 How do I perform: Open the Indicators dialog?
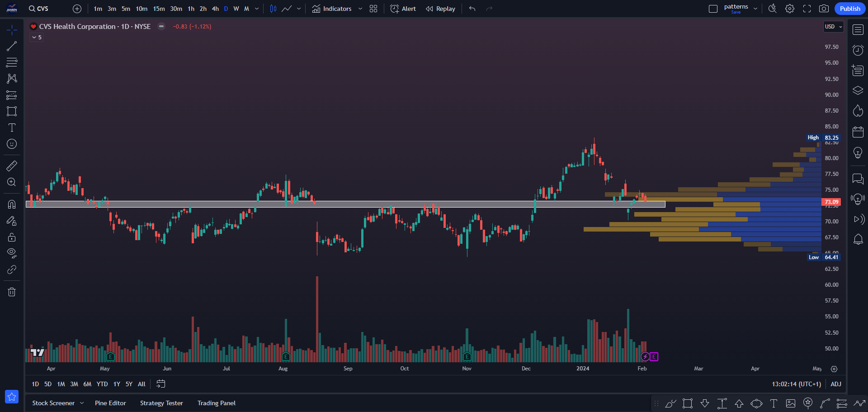pos(331,9)
